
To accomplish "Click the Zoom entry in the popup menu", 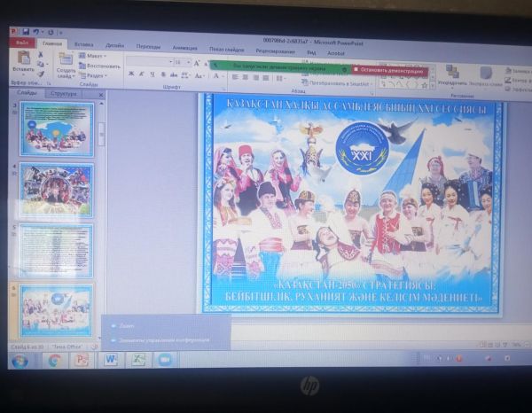I will pos(127,326).
